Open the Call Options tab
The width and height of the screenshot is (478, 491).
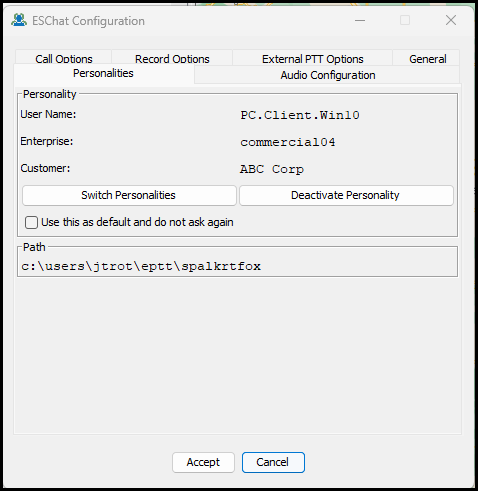click(64, 58)
